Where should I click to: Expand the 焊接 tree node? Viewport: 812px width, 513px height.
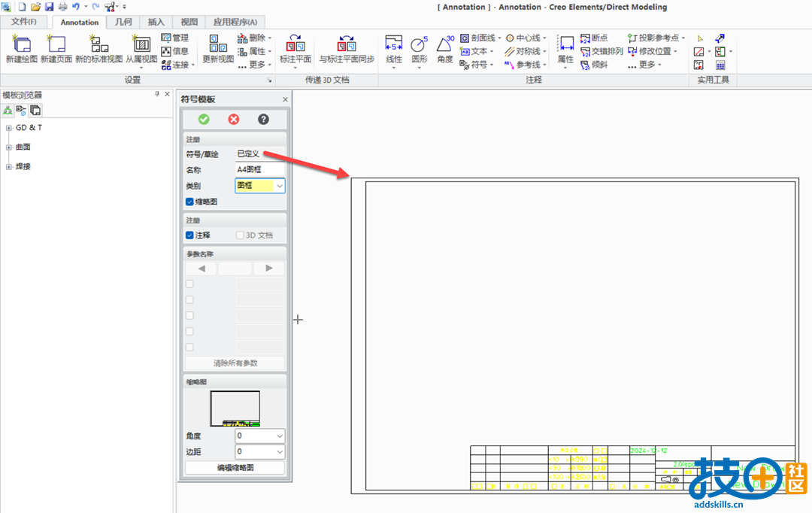point(9,167)
